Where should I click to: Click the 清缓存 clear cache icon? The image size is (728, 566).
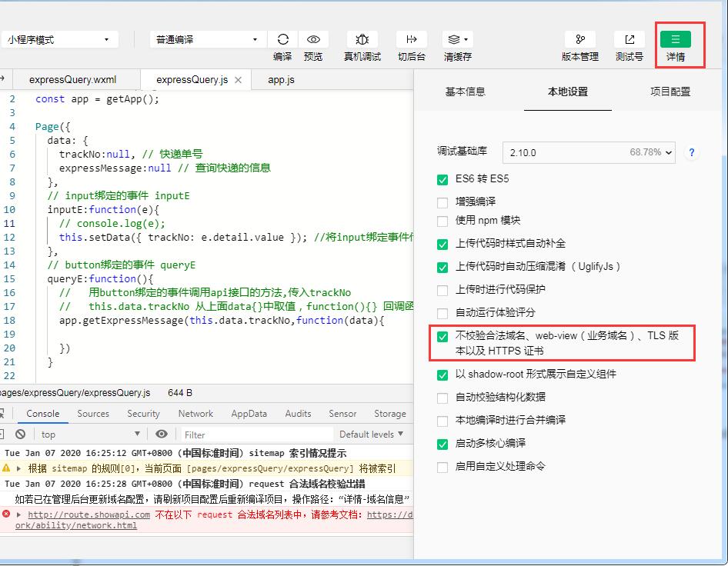click(458, 39)
